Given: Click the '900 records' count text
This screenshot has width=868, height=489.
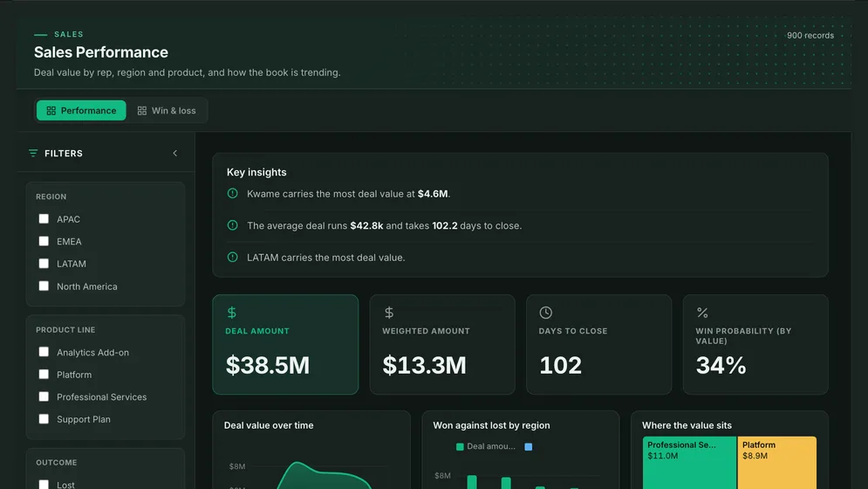Looking at the screenshot, I should 810,36.
